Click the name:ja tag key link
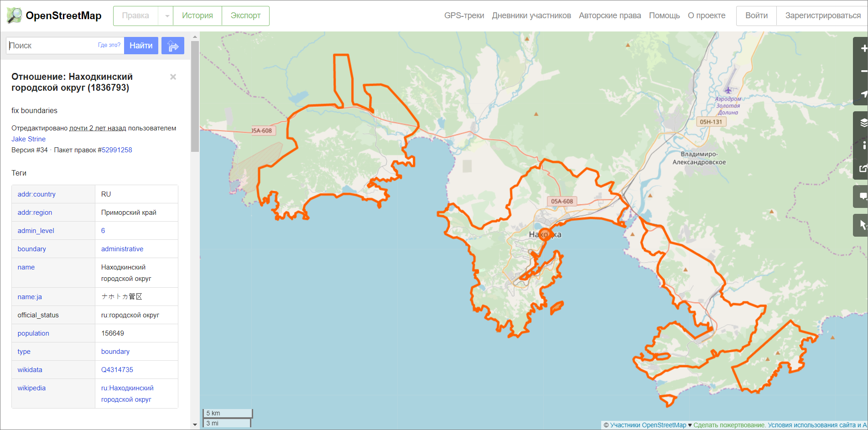This screenshot has width=868, height=430. [30, 297]
